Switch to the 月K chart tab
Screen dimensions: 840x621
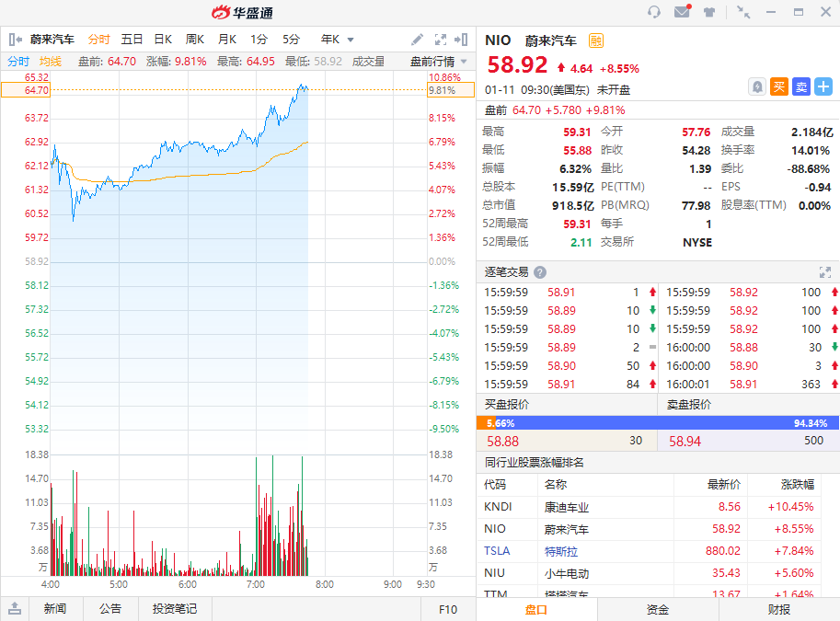(227, 40)
